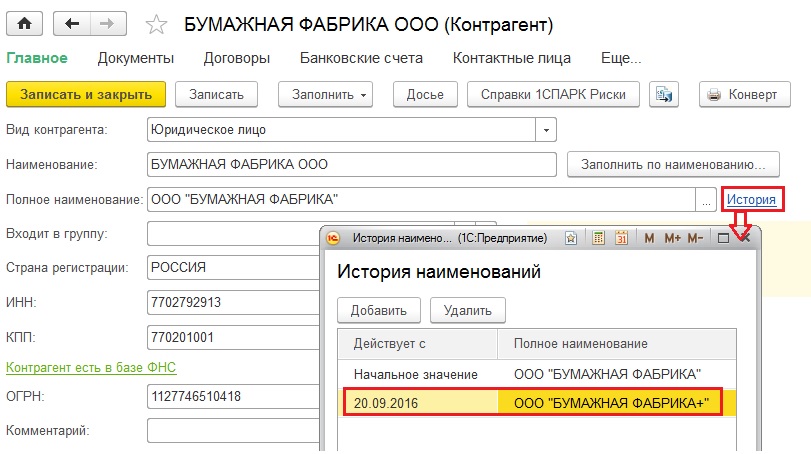Click the Страна регистрации field РОССИЯ
The height and width of the screenshot is (454, 811).
(233, 268)
